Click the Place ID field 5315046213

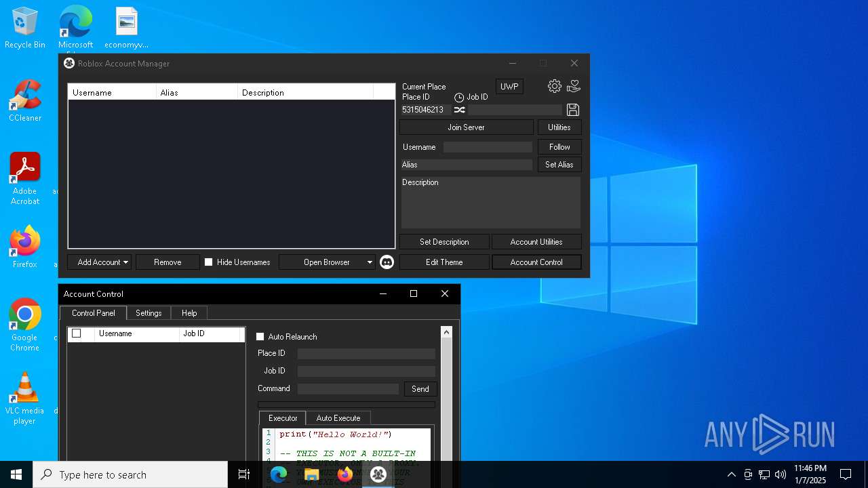[425, 110]
